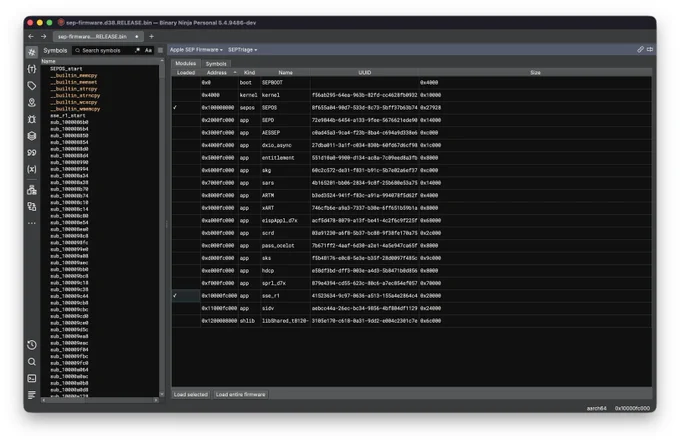Sort by the Size column header
Screen dimensions: 680x444
point(535,72)
